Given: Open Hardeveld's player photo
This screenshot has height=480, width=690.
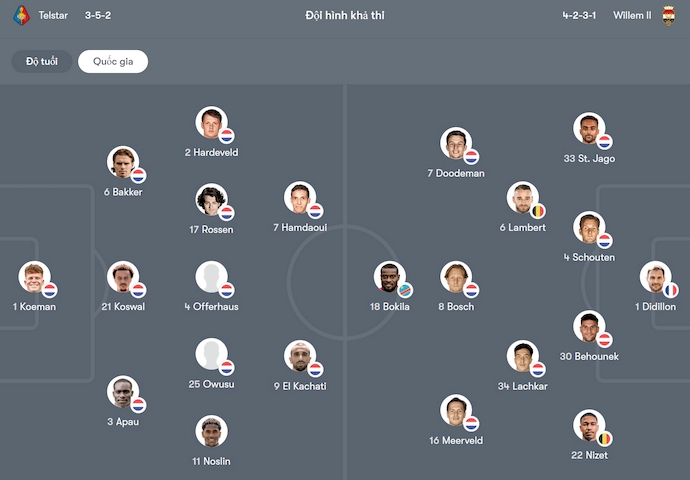Looking at the screenshot, I should point(211,123).
